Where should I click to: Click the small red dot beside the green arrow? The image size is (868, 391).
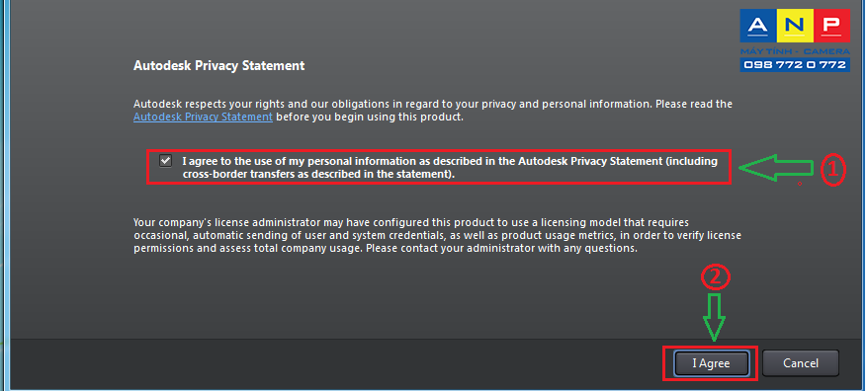pos(800,183)
